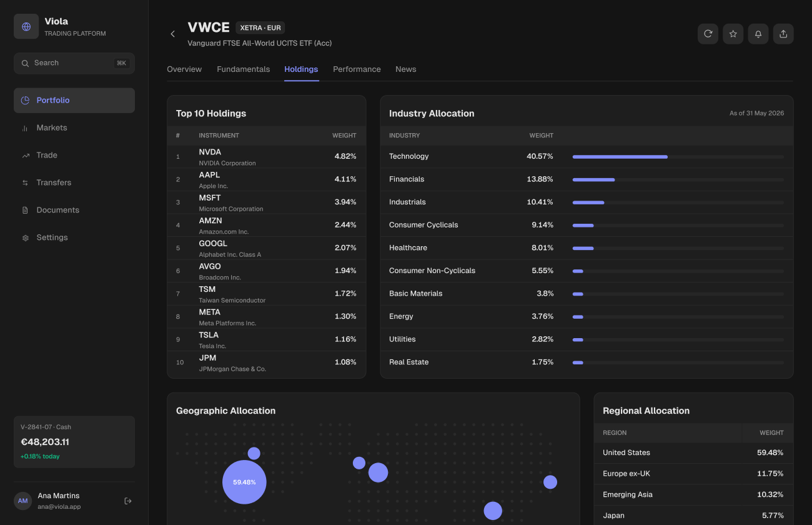Click the Technology allocation bar
Viewport: 812px width, 525px height.
click(x=678, y=156)
